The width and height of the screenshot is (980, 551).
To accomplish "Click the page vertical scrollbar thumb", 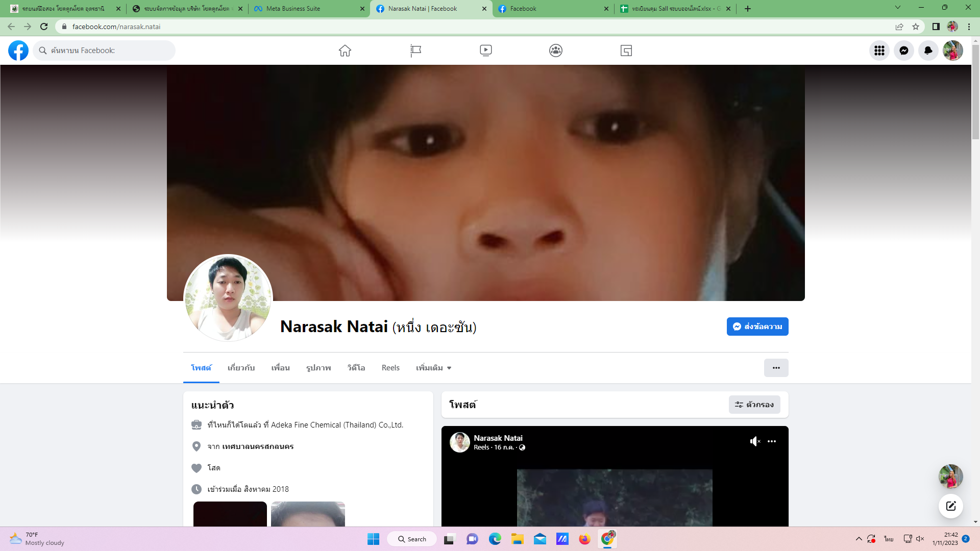I will (975, 92).
